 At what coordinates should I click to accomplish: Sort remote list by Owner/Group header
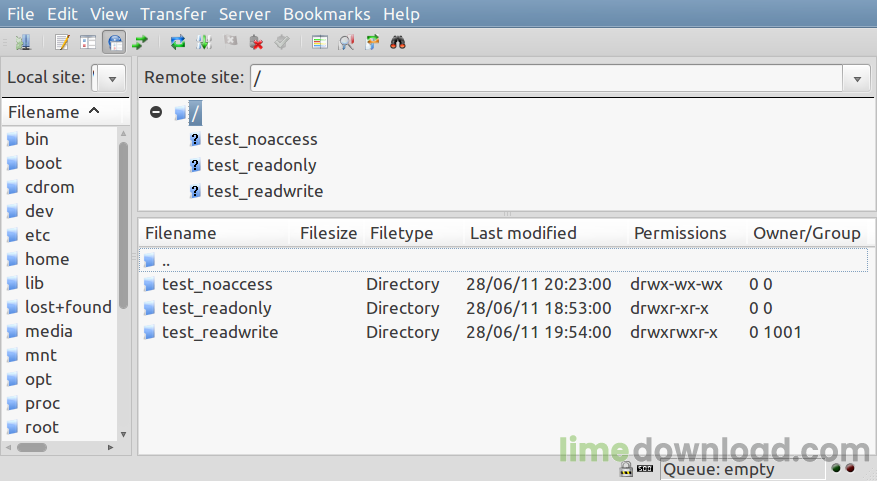point(807,233)
